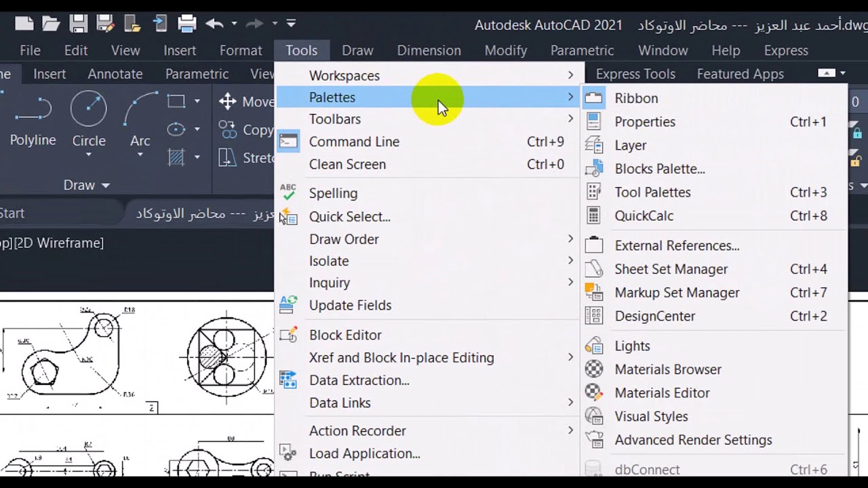868x488 pixels.
Task: Toggle the Command Line option
Action: point(427,142)
